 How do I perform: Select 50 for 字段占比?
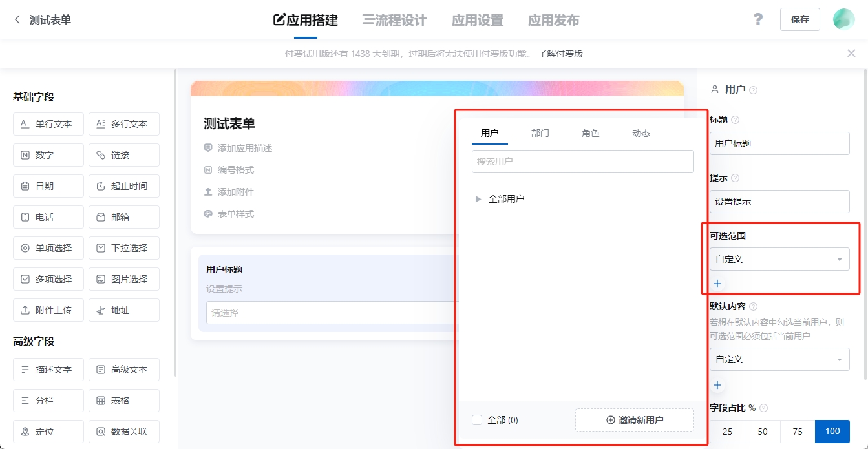tap(762, 431)
